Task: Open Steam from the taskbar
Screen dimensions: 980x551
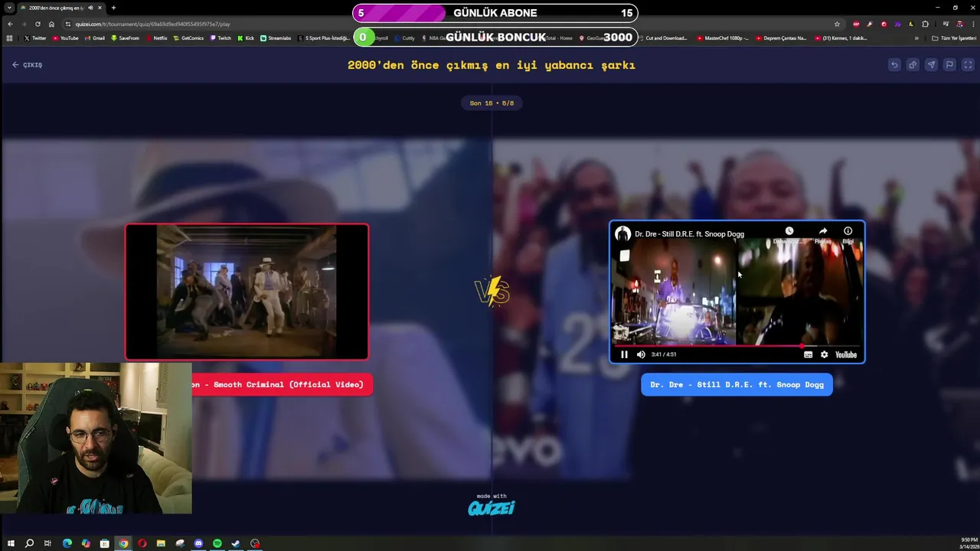Action: coord(236,543)
